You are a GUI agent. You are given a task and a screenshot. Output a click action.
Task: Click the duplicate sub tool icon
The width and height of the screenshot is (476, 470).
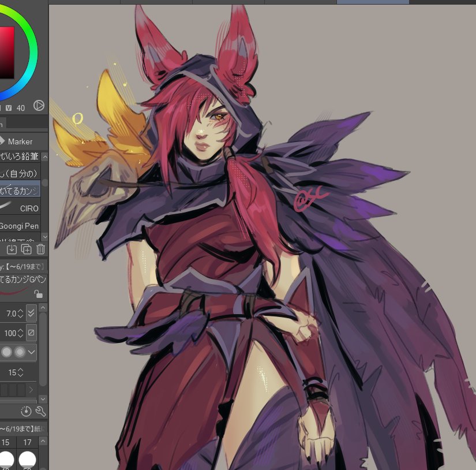tap(26, 249)
